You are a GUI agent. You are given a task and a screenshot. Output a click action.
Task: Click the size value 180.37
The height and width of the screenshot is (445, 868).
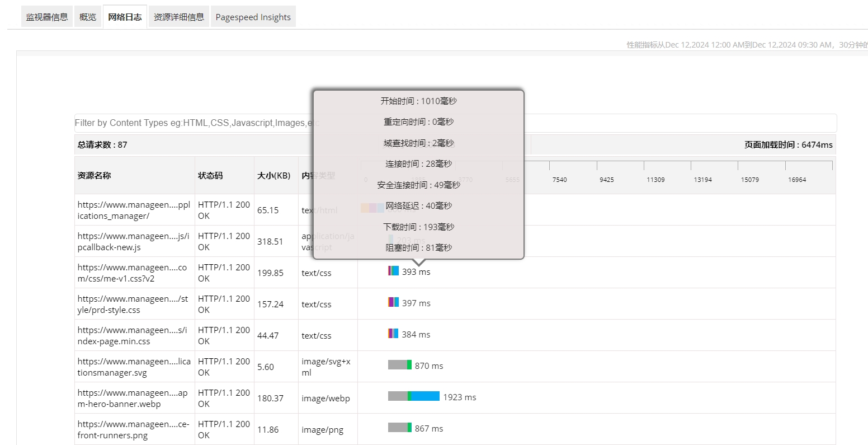270,398
